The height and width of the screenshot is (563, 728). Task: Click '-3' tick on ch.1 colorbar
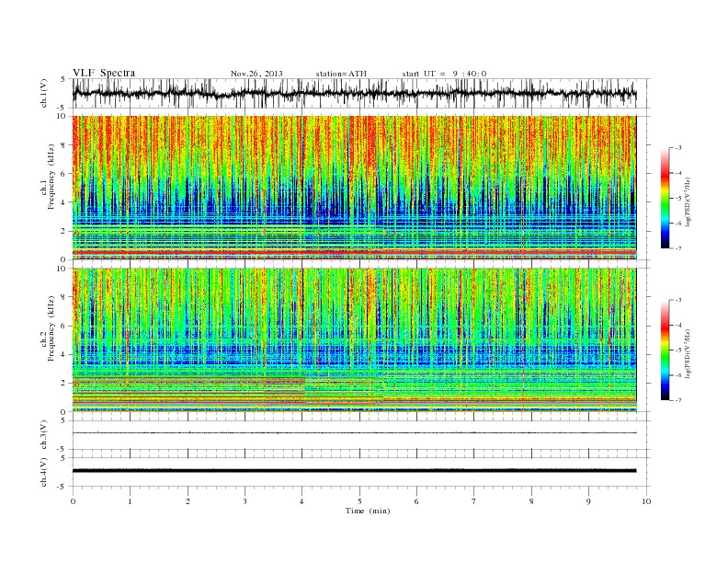tap(678, 148)
